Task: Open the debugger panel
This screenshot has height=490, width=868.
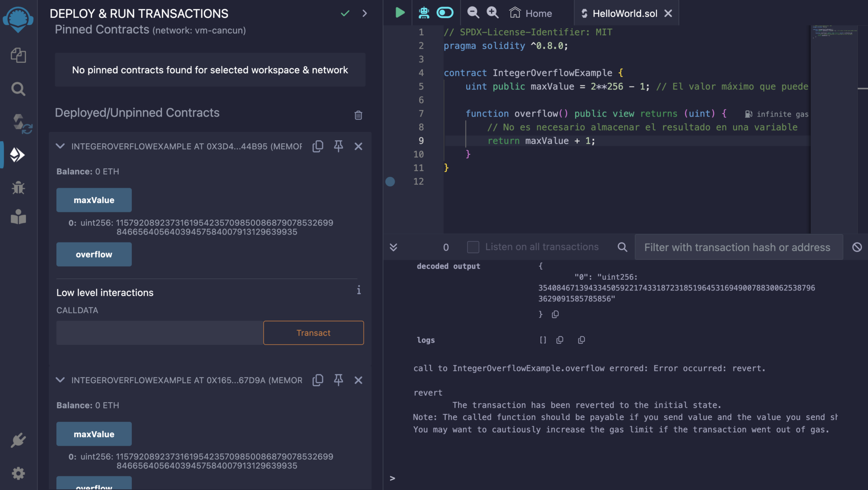Action: point(18,188)
